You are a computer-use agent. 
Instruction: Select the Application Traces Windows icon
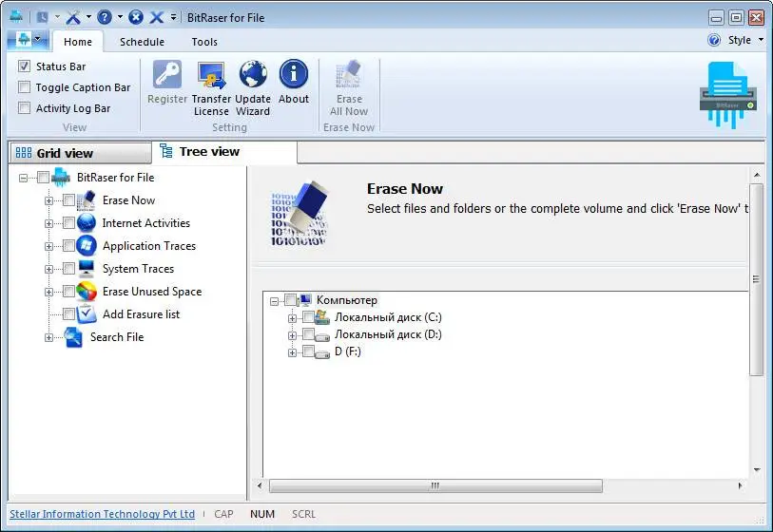pyautogui.click(x=87, y=246)
